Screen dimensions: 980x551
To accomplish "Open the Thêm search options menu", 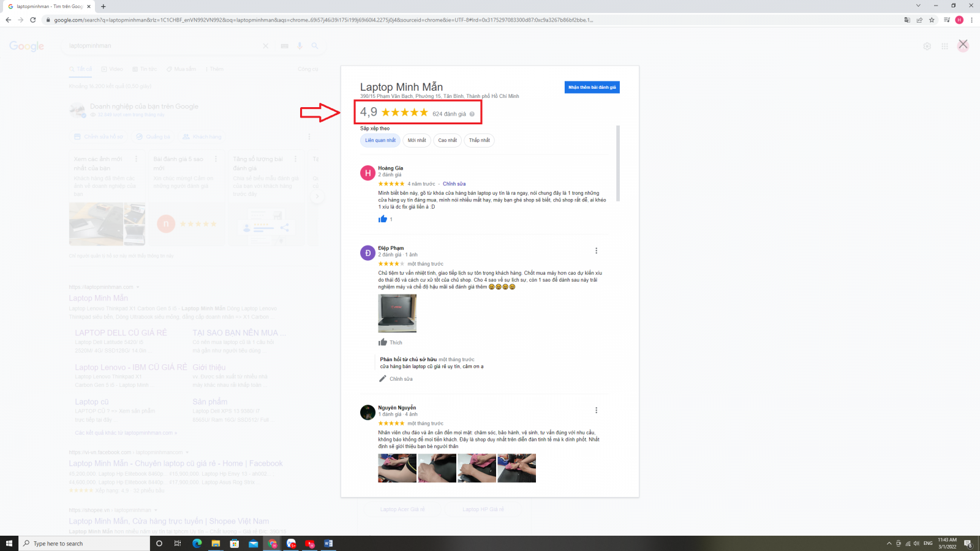I will [x=214, y=69].
